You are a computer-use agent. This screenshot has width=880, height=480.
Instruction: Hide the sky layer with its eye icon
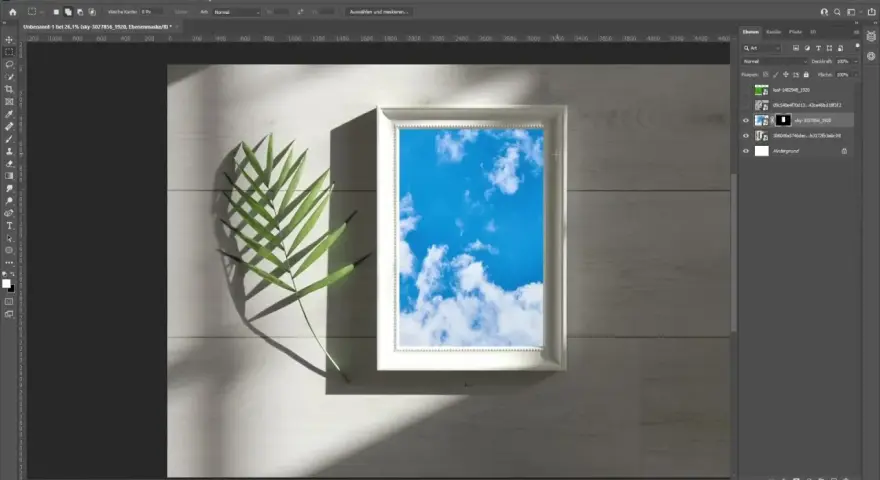tap(746, 120)
